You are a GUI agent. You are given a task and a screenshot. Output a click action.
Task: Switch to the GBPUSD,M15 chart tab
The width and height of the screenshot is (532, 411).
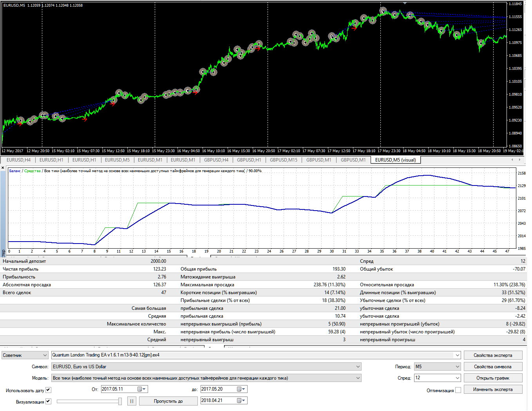pos(283,160)
